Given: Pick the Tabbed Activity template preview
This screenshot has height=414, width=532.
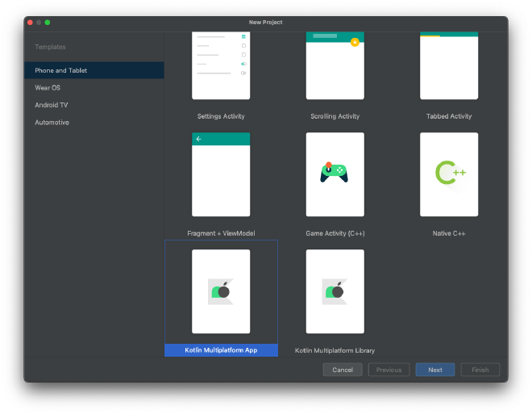Looking at the screenshot, I should pos(449,66).
